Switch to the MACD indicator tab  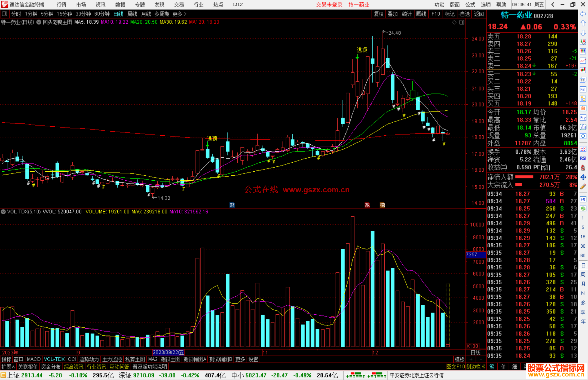34,359
